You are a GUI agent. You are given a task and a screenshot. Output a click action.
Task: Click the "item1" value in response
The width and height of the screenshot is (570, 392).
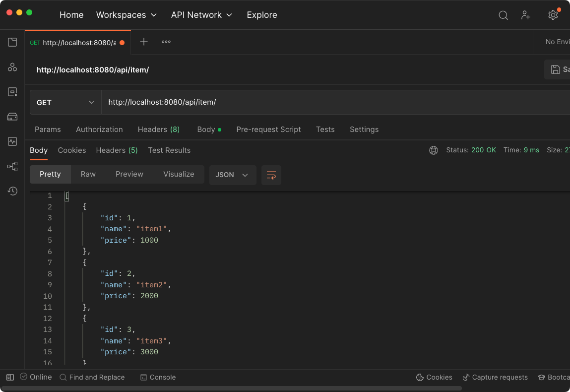[151, 229]
